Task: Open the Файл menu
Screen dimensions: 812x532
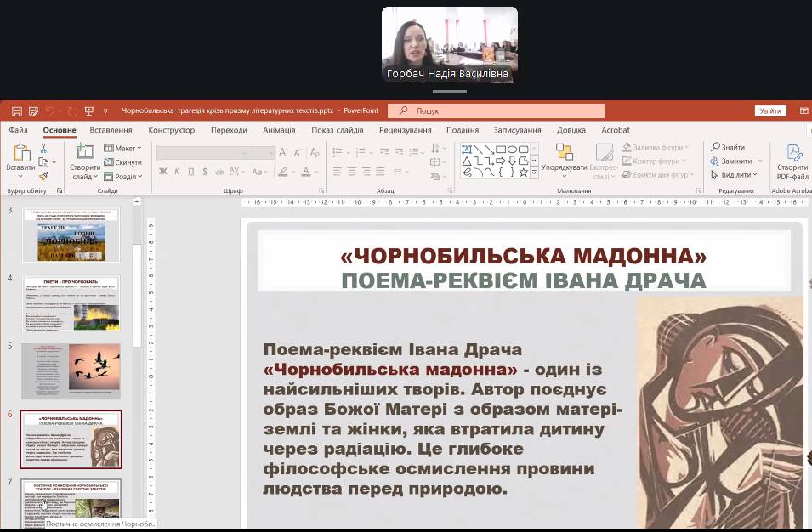Action: coord(18,130)
